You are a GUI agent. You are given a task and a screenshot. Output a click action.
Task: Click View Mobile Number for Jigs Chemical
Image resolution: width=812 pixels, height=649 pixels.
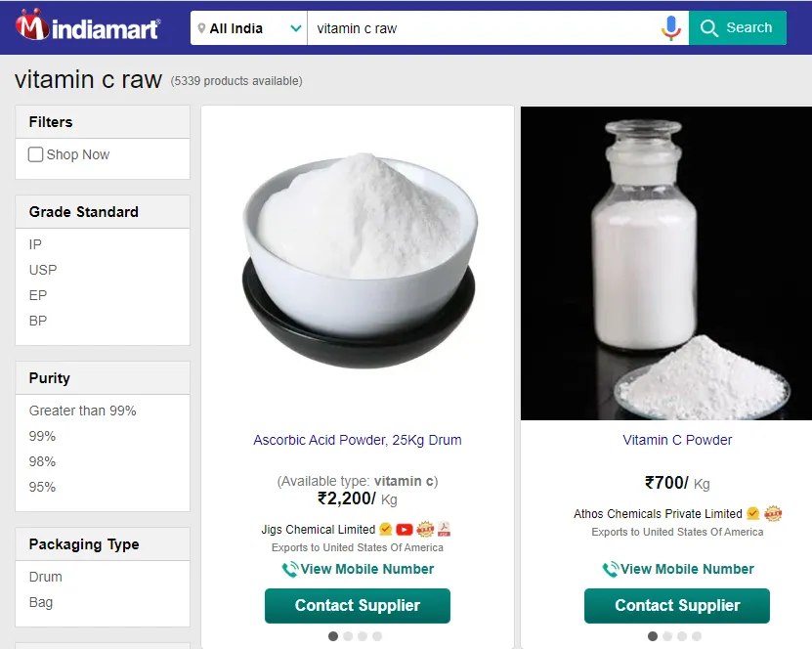click(x=358, y=569)
